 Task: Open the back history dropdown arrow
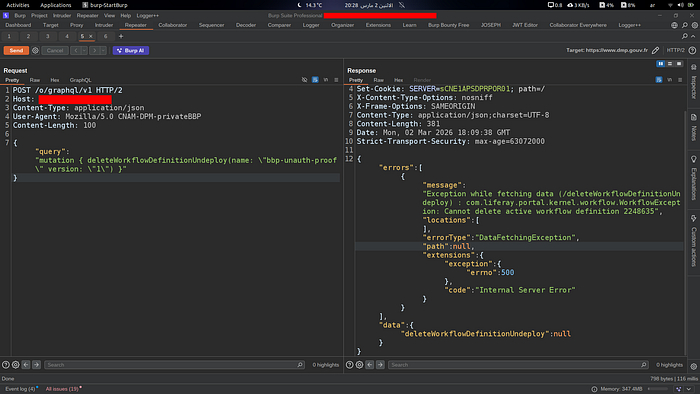[x=84, y=50]
